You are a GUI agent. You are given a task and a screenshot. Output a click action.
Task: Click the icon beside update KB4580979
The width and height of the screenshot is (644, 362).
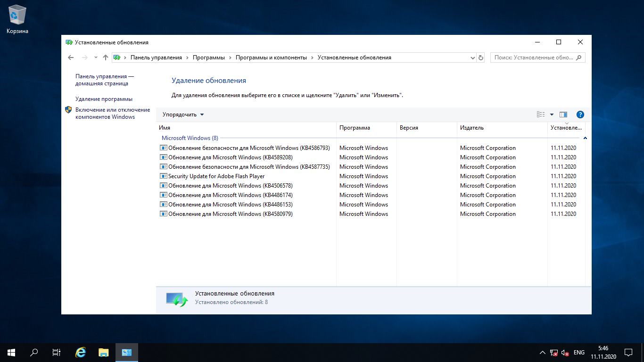point(164,214)
